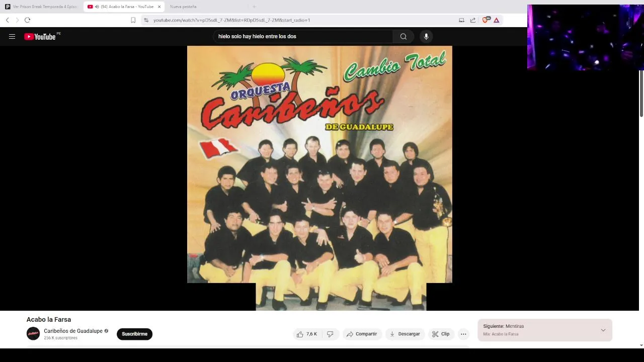Close the Acabo la Farsa tab
Image resolution: width=644 pixels, height=362 pixels.
159,7
